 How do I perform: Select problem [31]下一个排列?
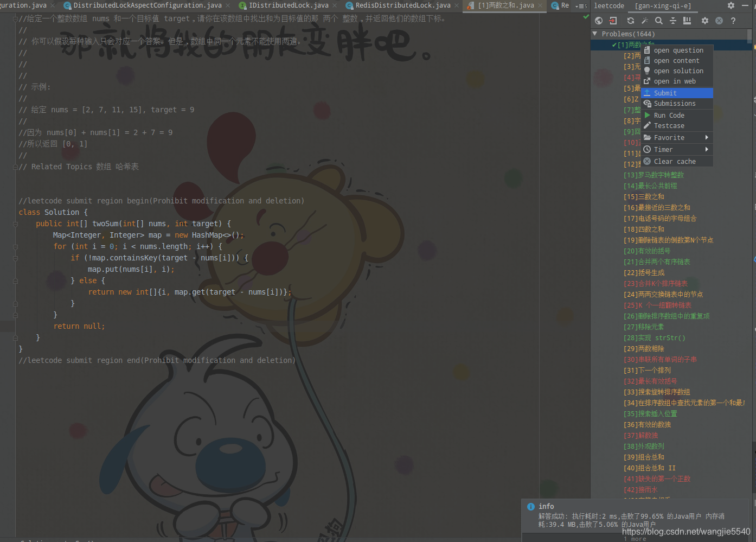tap(647, 370)
